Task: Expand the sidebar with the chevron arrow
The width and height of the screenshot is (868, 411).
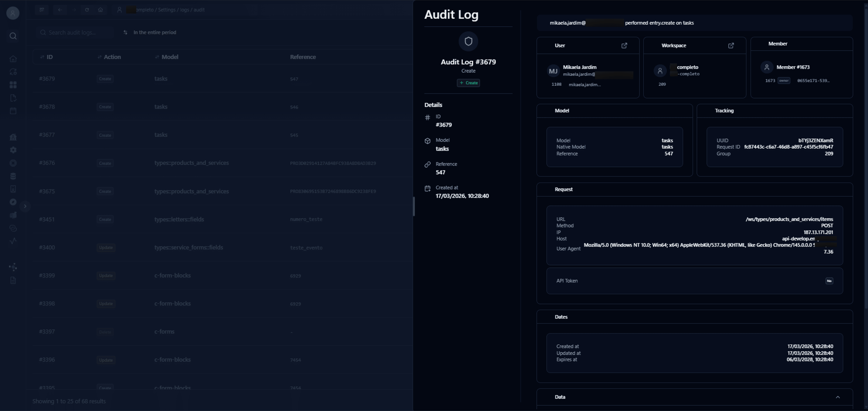Action: 25,206
